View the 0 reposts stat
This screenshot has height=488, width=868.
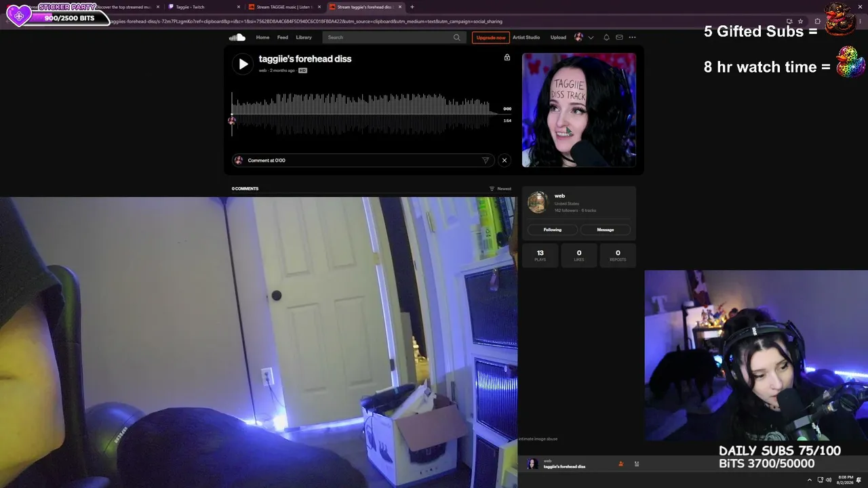(x=618, y=255)
